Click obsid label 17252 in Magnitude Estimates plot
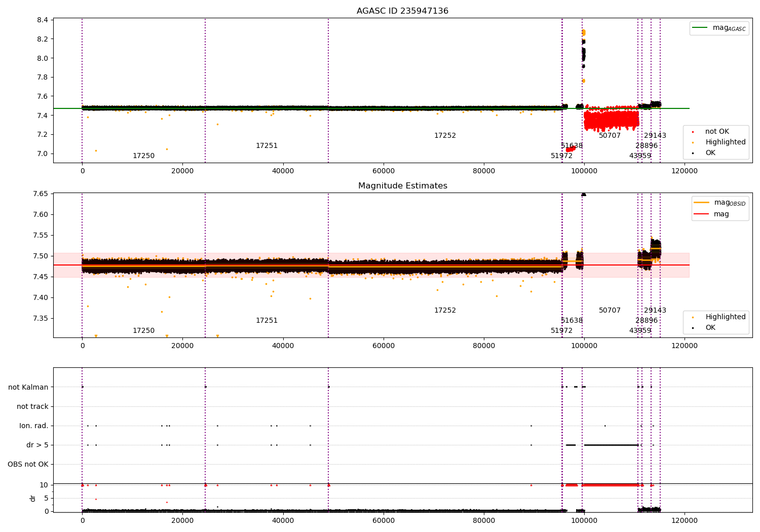The width and height of the screenshot is (760, 532). [445, 311]
